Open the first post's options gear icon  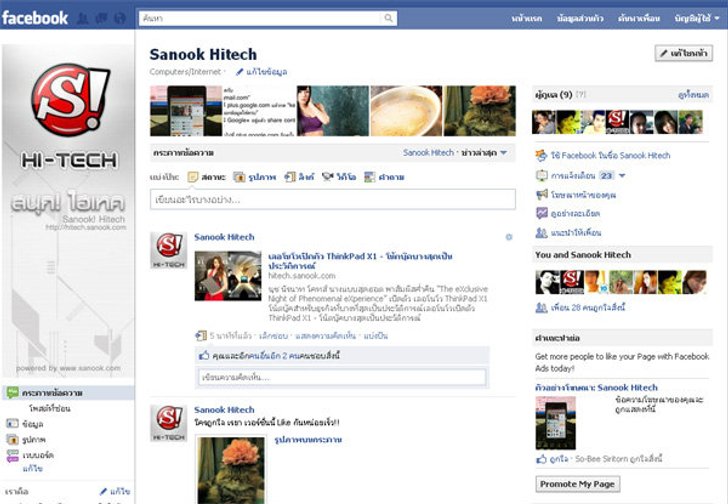509,237
